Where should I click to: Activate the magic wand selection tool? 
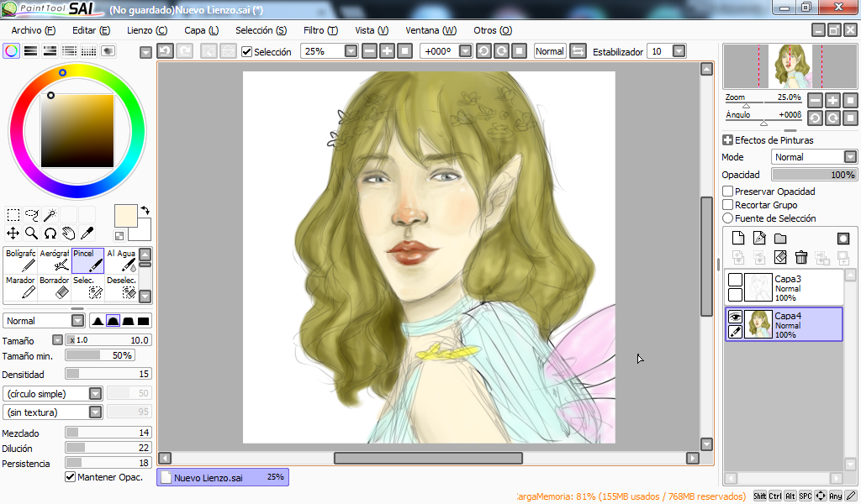tap(50, 215)
